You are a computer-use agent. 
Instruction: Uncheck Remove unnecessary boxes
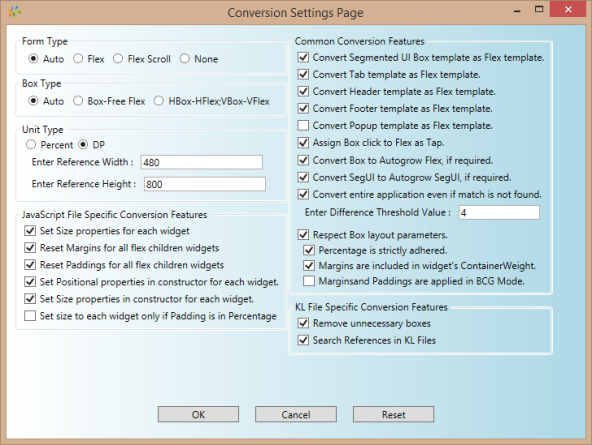(x=303, y=323)
